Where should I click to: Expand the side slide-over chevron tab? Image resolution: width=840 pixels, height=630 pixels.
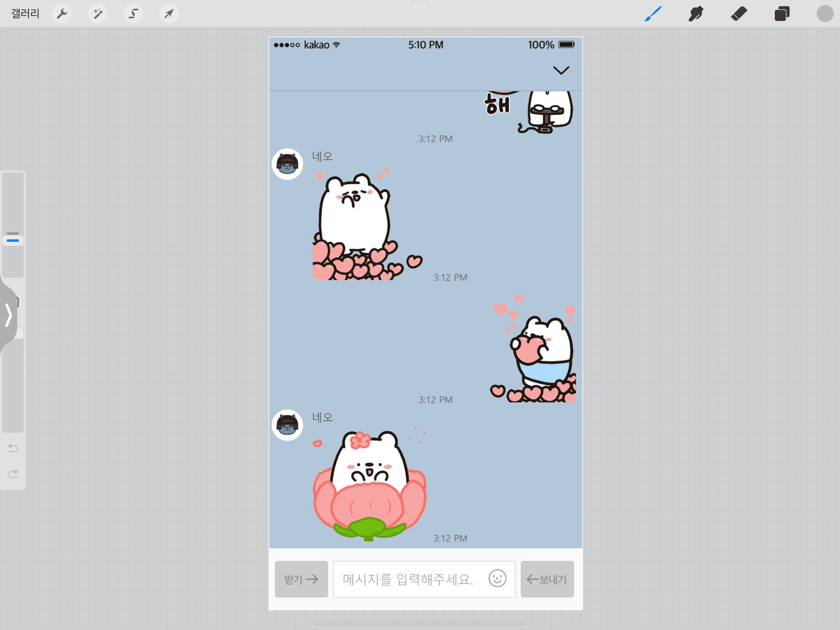coord(8,315)
